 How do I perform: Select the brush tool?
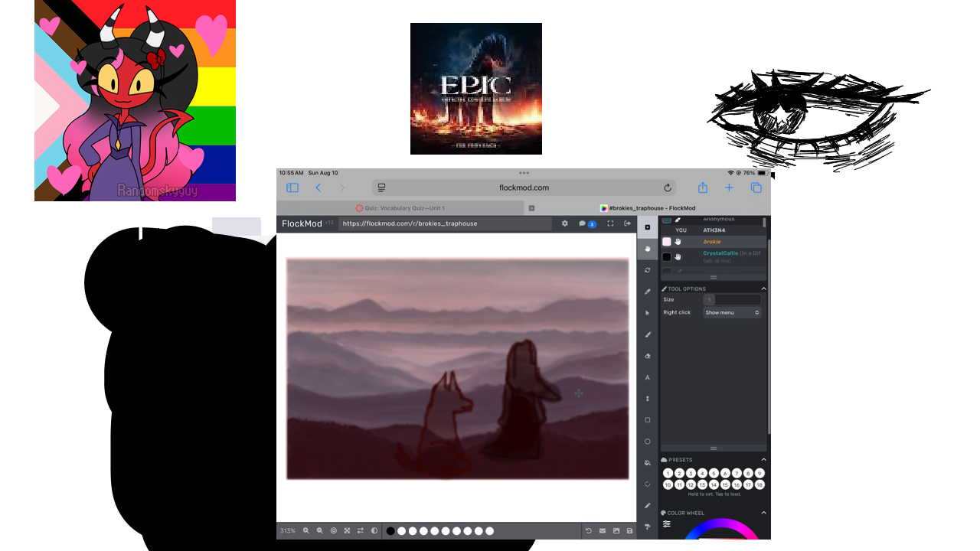[x=648, y=334]
